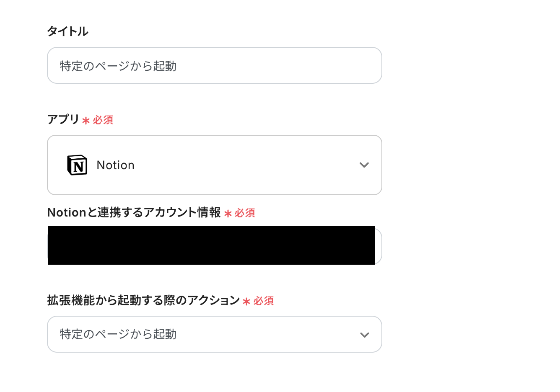Viewport: 560px width, 392px height.
Task: Click the red asterisk after アクション
Action: pos(246,302)
